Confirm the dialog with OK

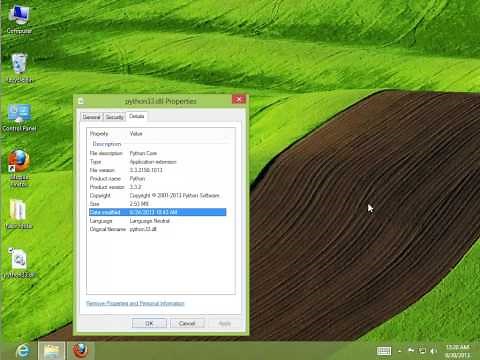(x=149, y=323)
